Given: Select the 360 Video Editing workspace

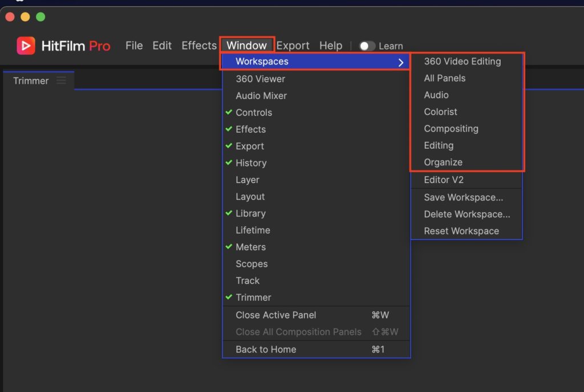Looking at the screenshot, I should [467, 62].
